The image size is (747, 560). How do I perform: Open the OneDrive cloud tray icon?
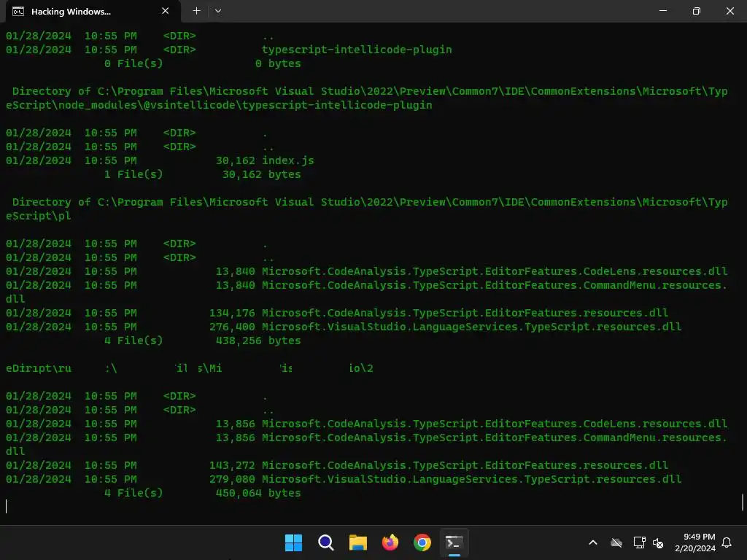[x=616, y=542]
